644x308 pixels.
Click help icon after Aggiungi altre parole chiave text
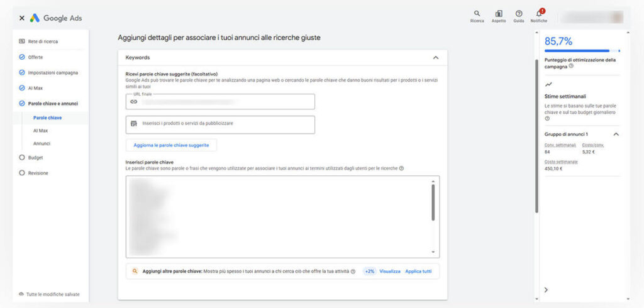point(353,272)
